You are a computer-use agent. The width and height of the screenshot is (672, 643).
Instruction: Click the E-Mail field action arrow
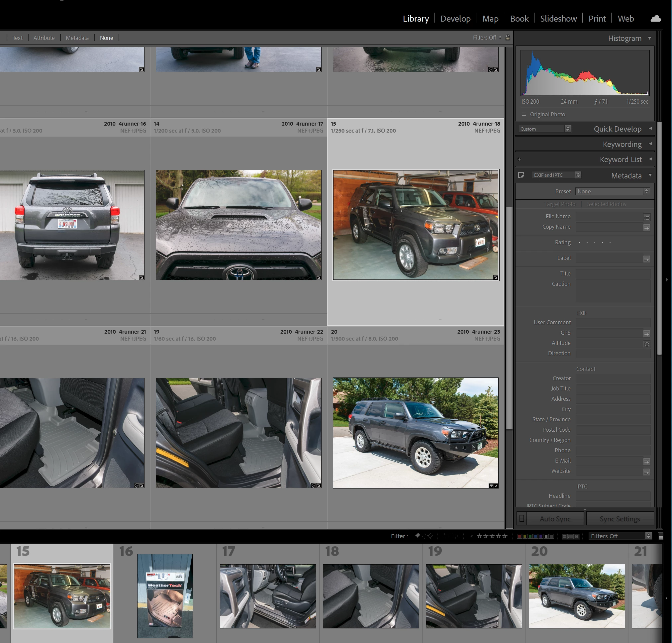[646, 462]
